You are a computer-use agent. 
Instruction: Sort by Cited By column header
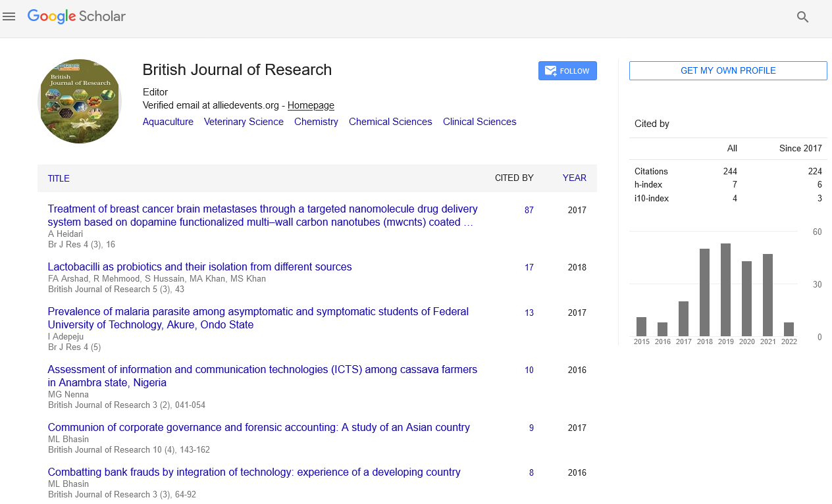coord(514,178)
